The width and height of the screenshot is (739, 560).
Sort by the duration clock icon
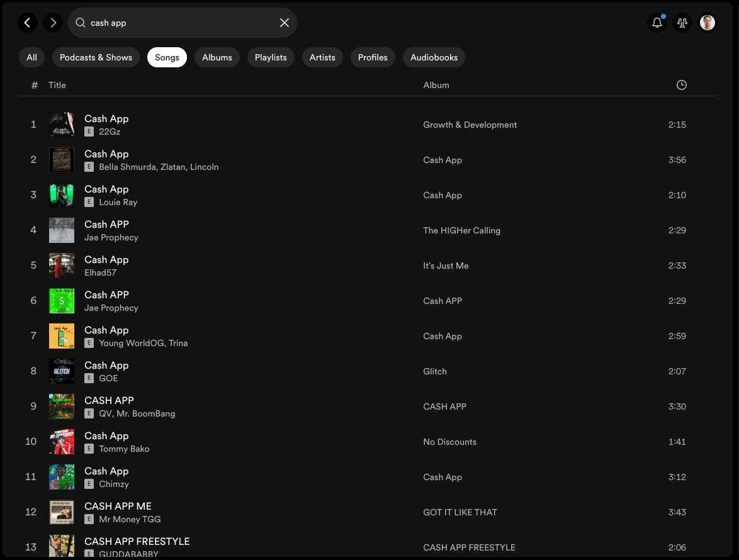681,85
